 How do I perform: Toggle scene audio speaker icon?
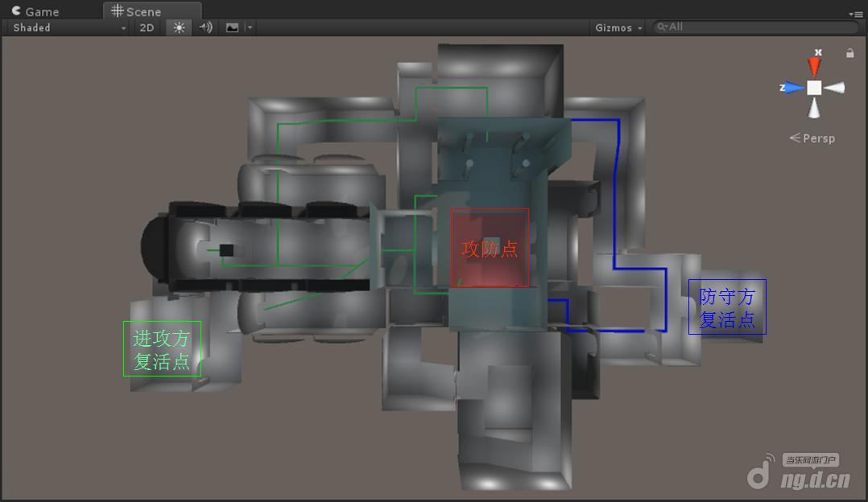coord(205,27)
